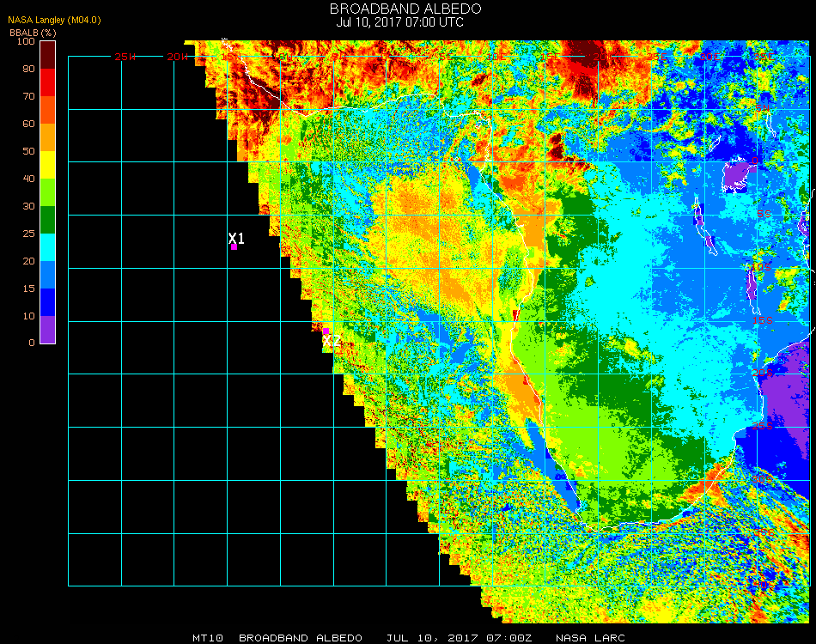Click the '30S' latitude label
816x644 pixels.
point(763,480)
